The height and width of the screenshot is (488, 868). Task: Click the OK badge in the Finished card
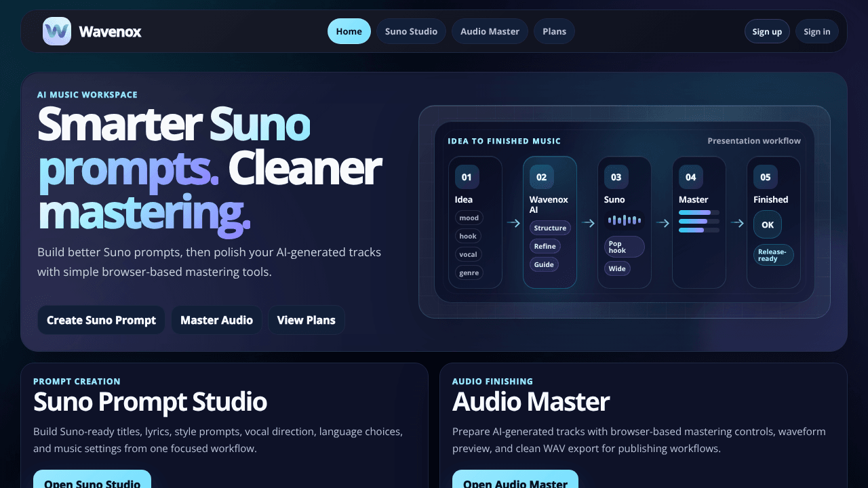(x=768, y=224)
